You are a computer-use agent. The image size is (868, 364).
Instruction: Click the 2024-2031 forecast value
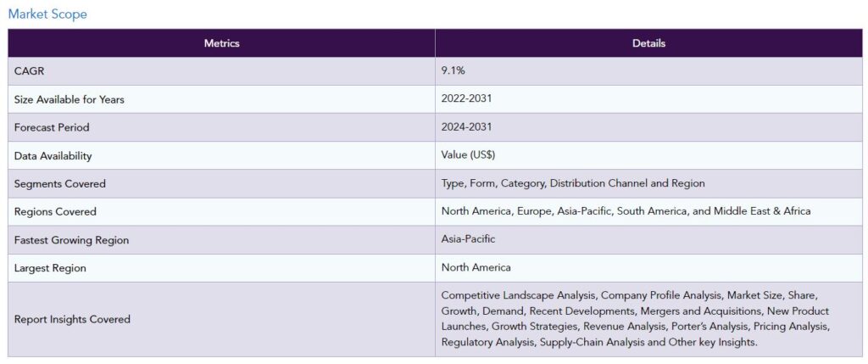(466, 127)
